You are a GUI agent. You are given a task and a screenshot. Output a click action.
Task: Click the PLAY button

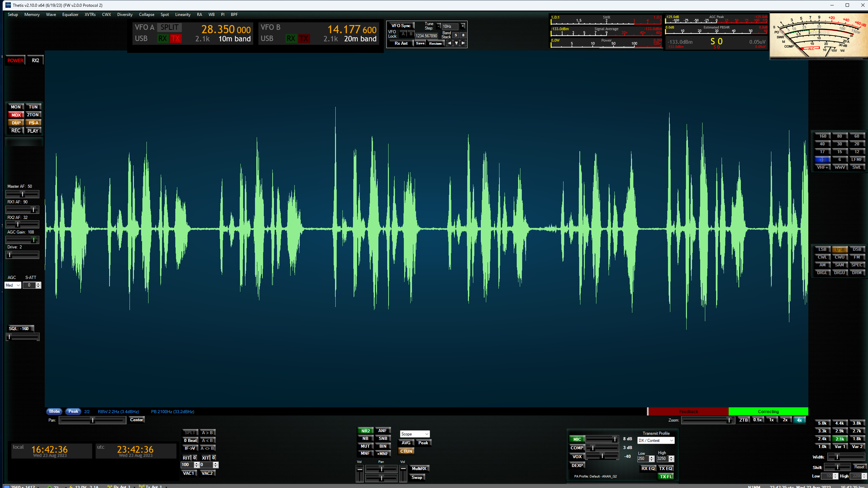point(33,130)
